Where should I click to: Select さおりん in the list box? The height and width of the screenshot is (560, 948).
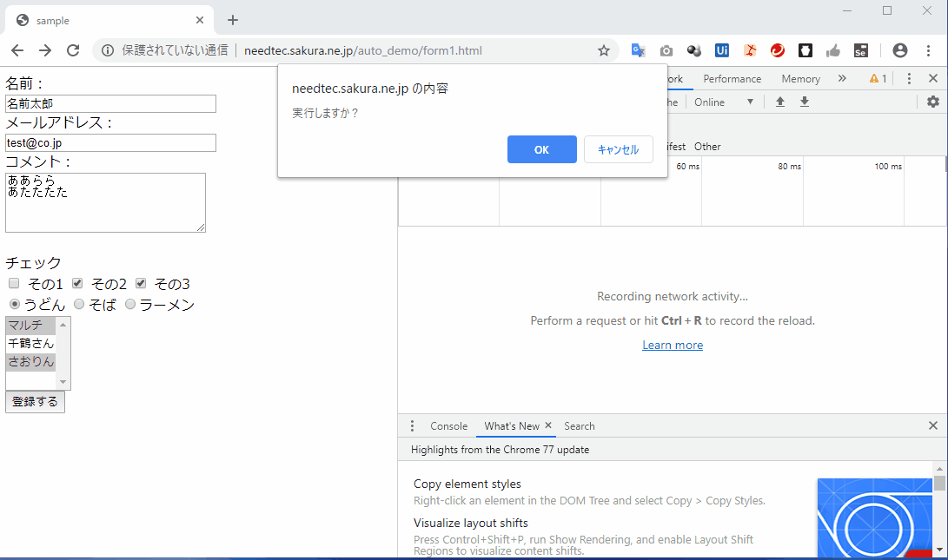(x=30, y=361)
